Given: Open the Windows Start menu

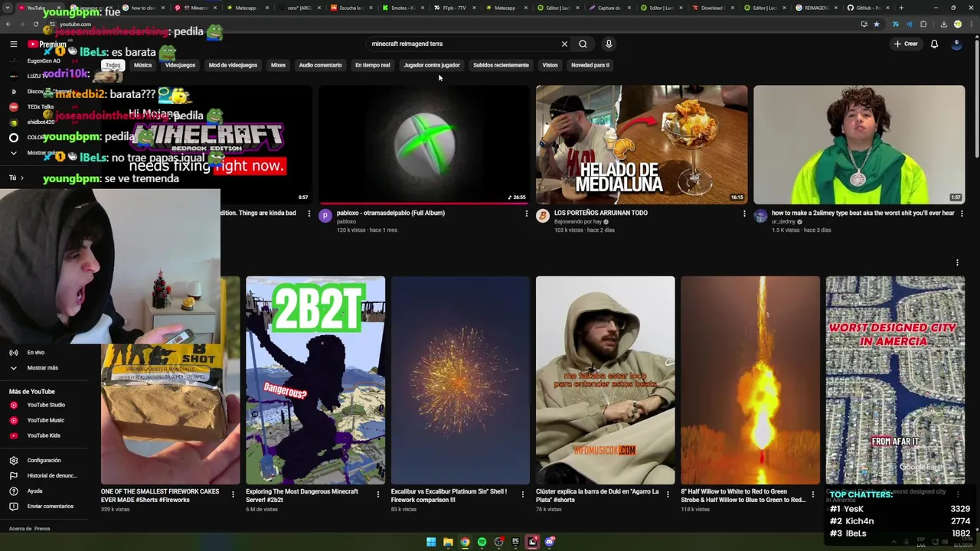Looking at the screenshot, I should (x=431, y=542).
